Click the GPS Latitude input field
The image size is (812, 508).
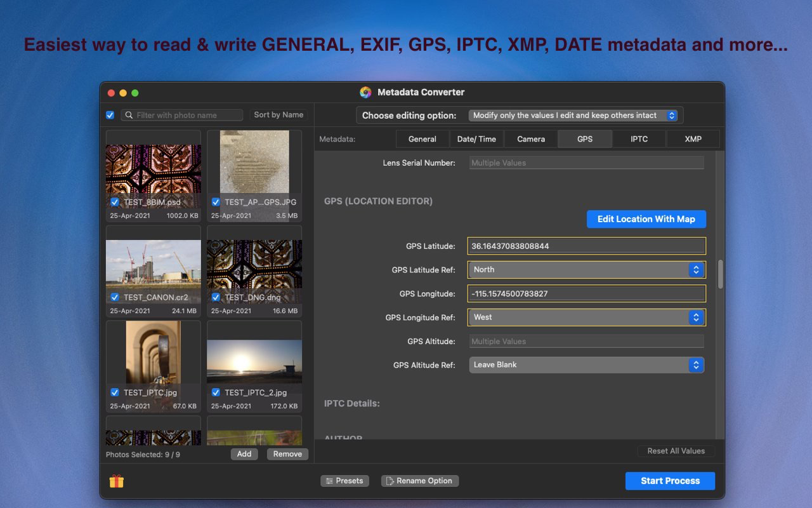coord(586,246)
